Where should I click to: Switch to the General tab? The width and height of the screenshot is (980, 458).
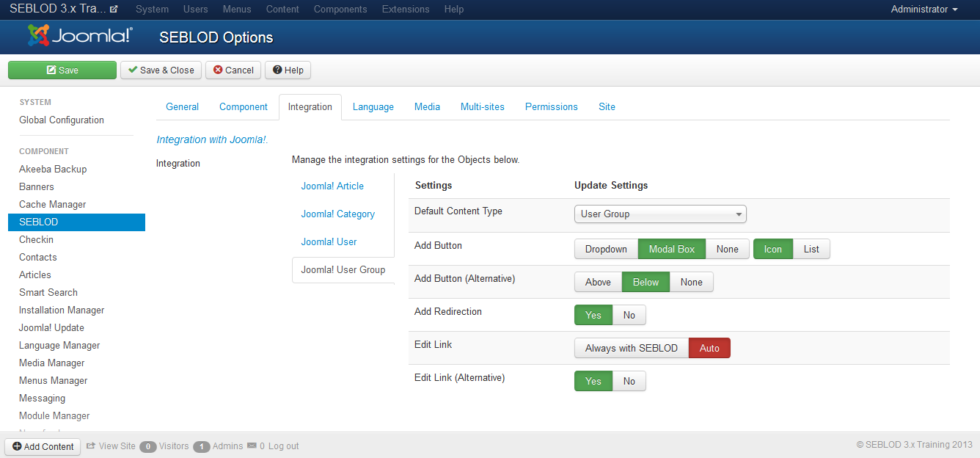[x=182, y=106]
